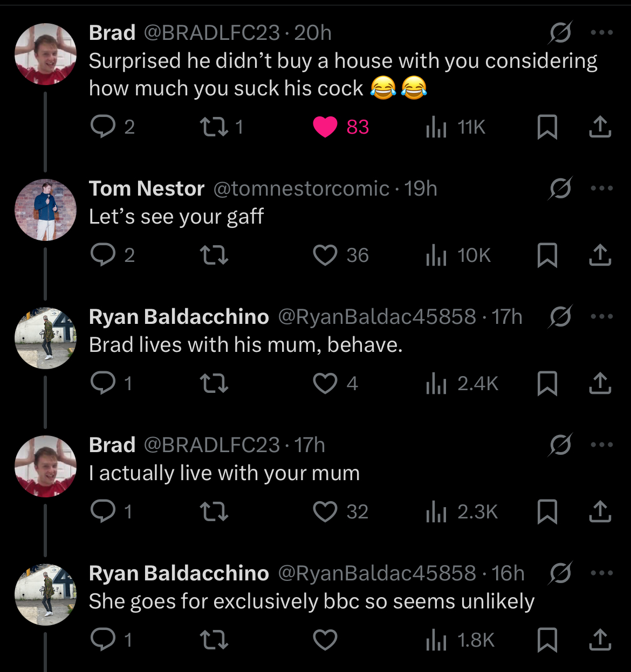Bookmark Ryan's 16h tweet

point(547,640)
